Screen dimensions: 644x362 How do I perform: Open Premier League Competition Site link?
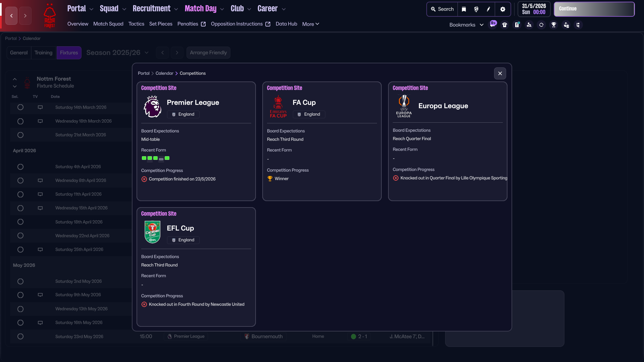pos(159,88)
